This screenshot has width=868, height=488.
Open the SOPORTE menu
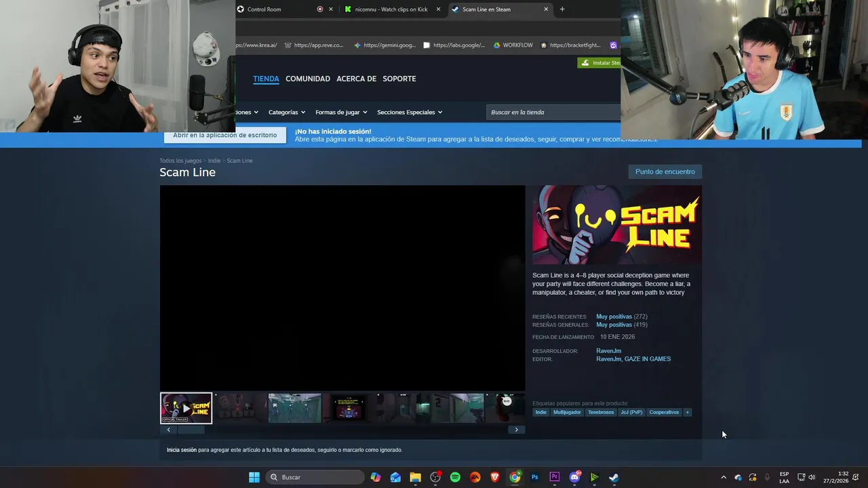coord(399,79)
